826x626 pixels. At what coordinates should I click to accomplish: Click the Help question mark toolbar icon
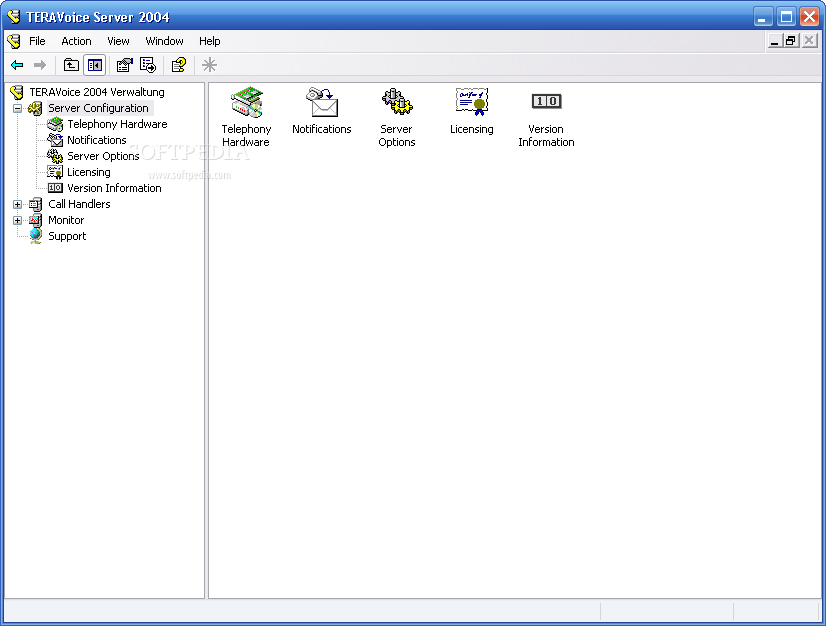[179, 65]
